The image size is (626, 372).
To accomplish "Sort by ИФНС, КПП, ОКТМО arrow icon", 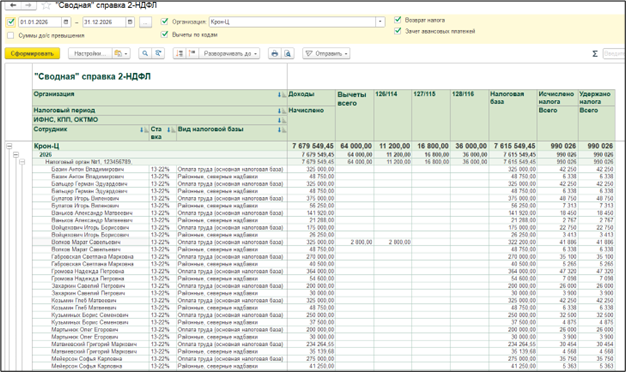I will (x=281, y=120).
